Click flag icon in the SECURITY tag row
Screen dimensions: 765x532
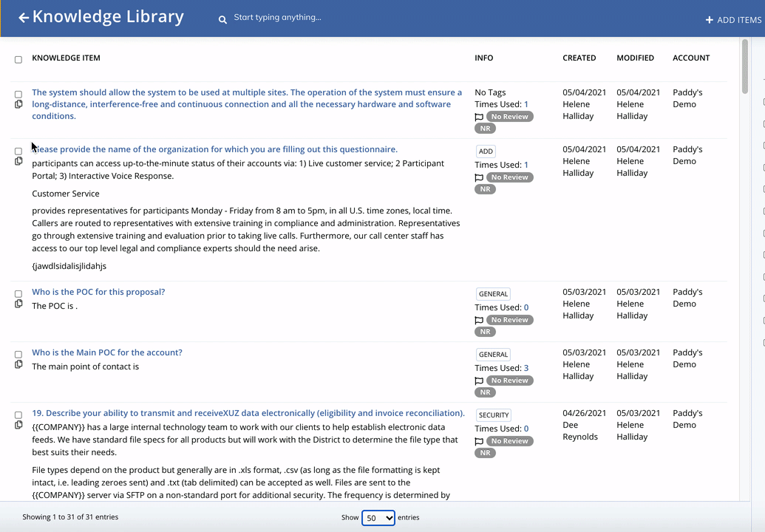pyautogui.click(x=479, y=441)
